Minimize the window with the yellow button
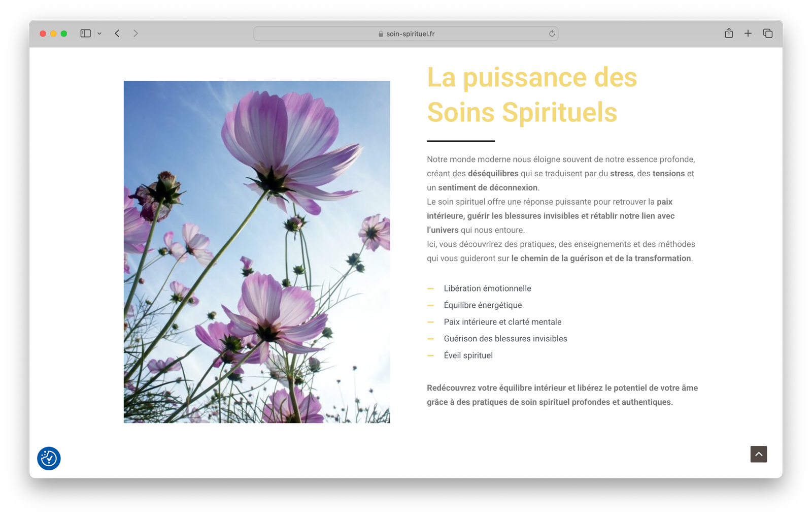812x517 pixels. (x=53, y=34)
